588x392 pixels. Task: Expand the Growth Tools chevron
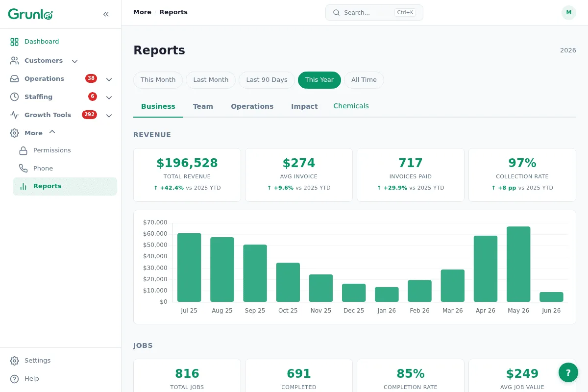coord(109,116)
